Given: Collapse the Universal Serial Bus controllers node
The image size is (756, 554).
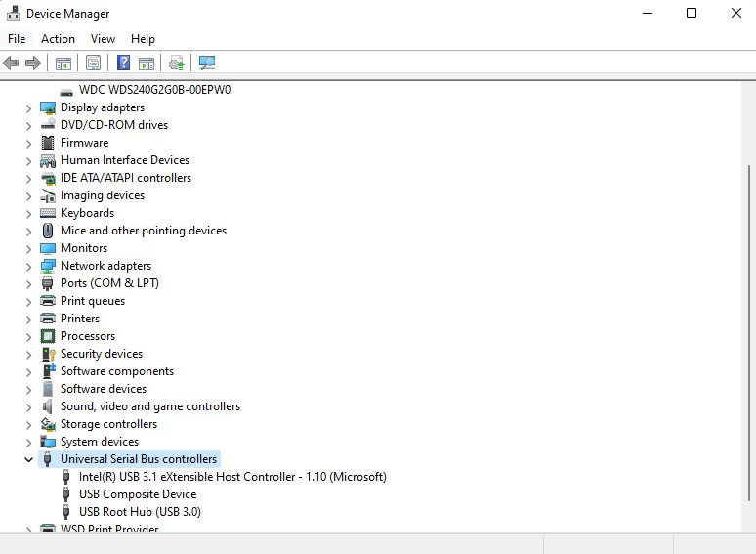Looking at the screenshot, I should click(x=28, y=459).
